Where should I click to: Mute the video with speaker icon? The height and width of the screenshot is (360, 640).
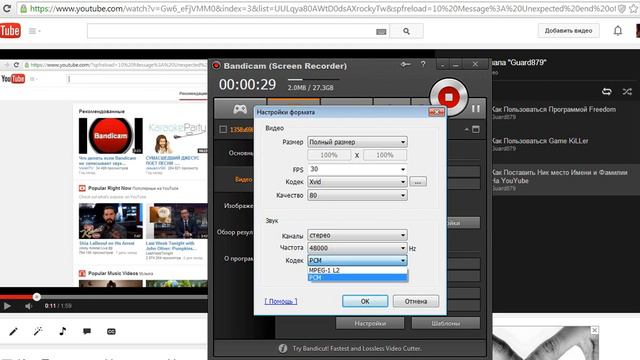pyautogui.click(x=28, y=306)
